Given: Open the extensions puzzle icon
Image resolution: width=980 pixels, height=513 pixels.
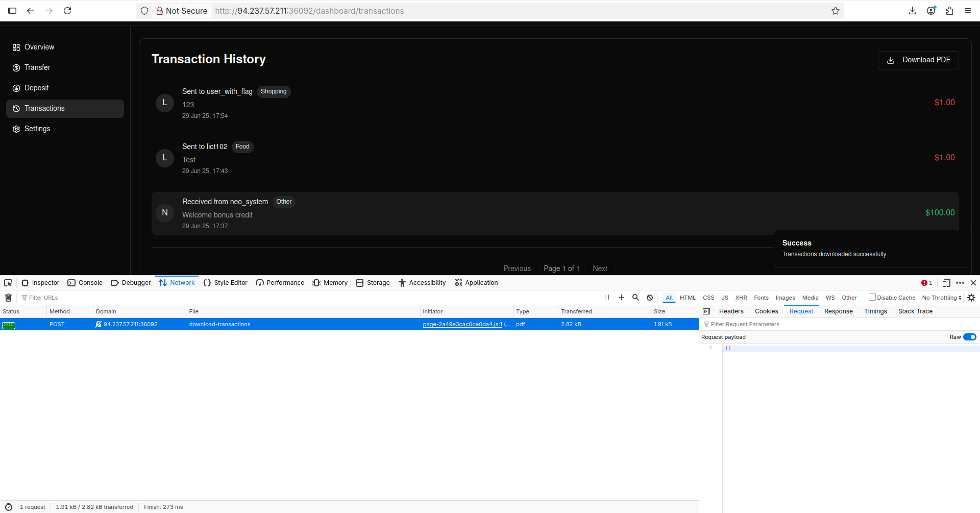Looking at the screenshot, I should [x=949, y=11].
